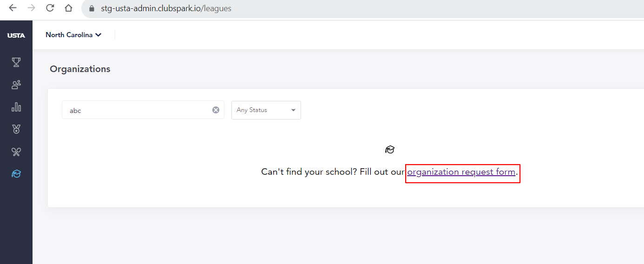
Task: Open the Any Status dropdown
Action: 266,110
